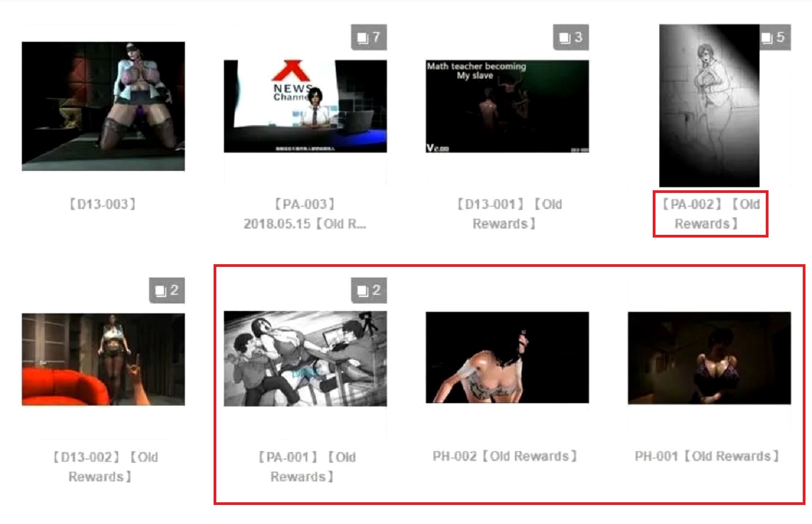Click the count badge above the PA-001 thumbnail
The image size is (812, 524).
coord(368,290)
